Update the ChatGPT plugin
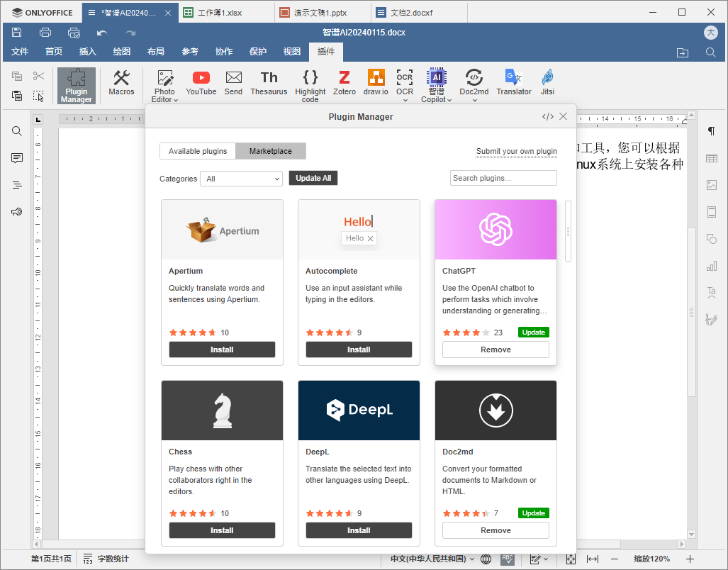Viewport: 728px width, 570px height. click(x=534, y=332)
